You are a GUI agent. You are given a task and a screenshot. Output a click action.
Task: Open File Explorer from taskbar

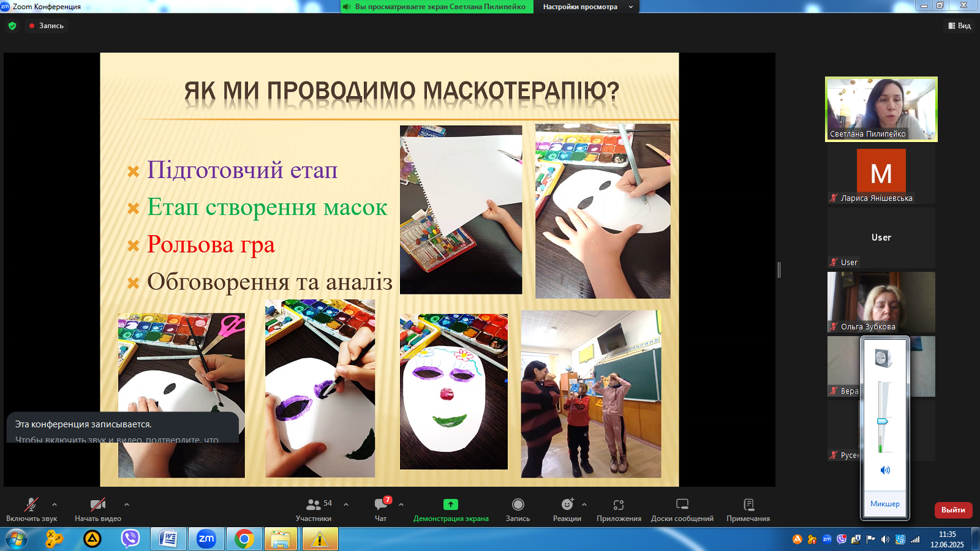tap(281, 539)
